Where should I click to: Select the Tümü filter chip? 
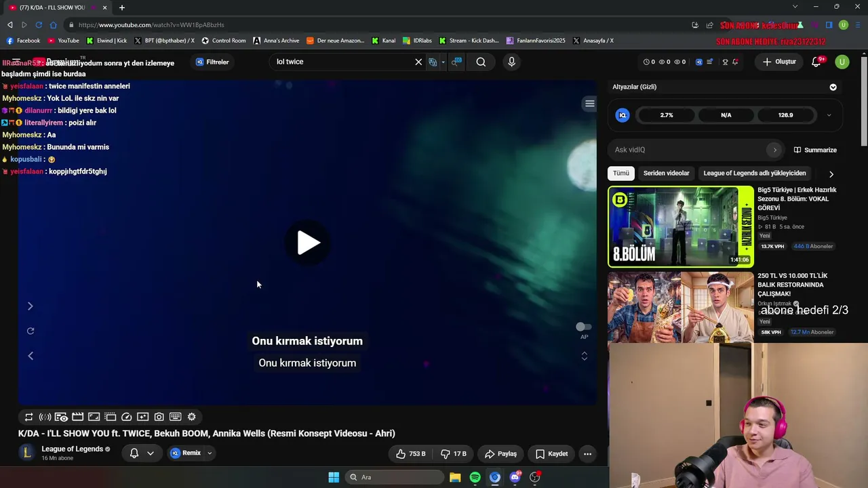(x=621, y=174)
